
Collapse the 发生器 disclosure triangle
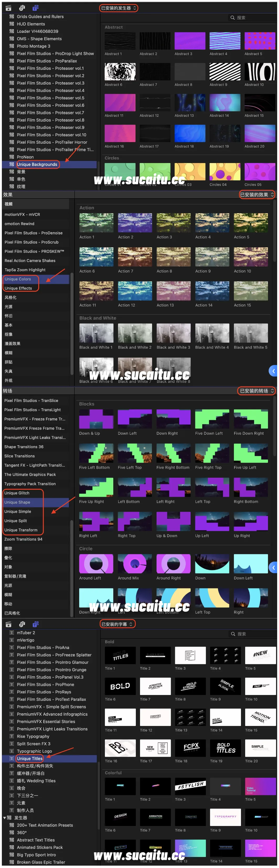point(4,817)
